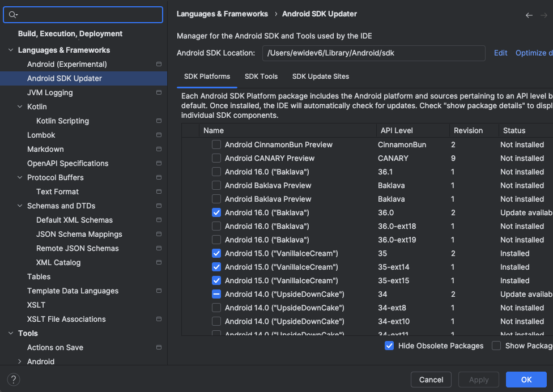
Task: Open Lombok settings page
Action: (x=41, y=135)
